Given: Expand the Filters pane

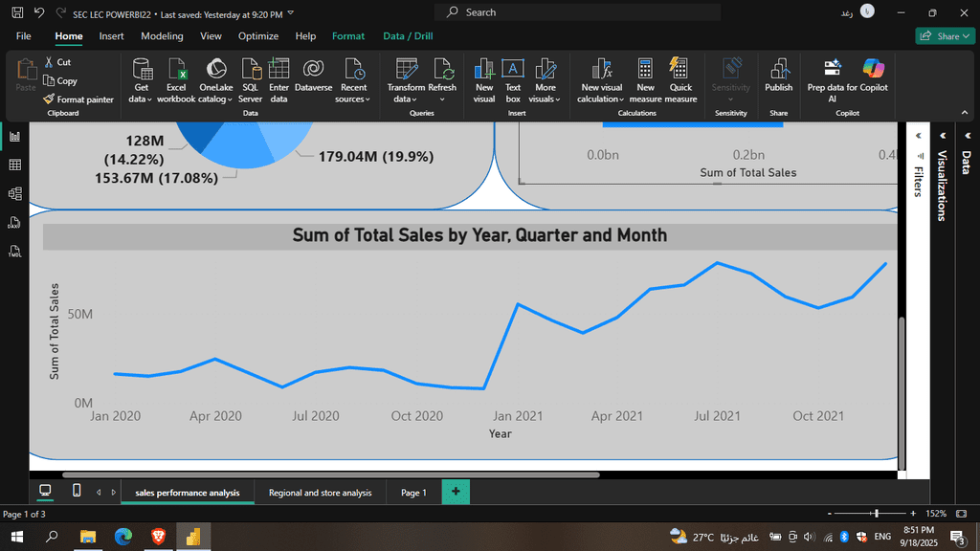Looking at the screenshot, I should pos(918,136).
